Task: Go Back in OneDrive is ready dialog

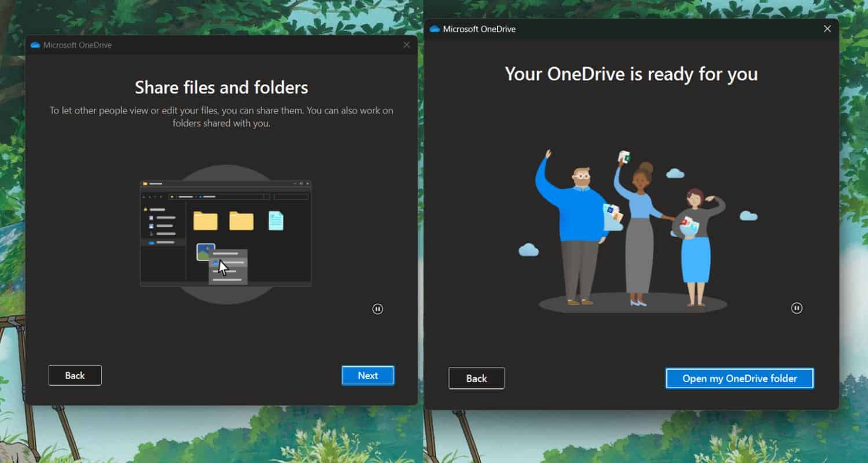Action: (477, 379)
